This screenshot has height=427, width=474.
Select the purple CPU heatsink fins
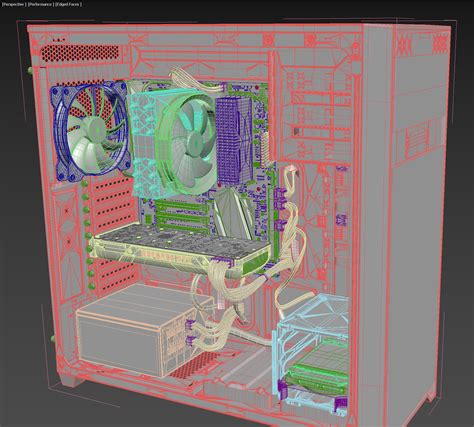[234, 141]
